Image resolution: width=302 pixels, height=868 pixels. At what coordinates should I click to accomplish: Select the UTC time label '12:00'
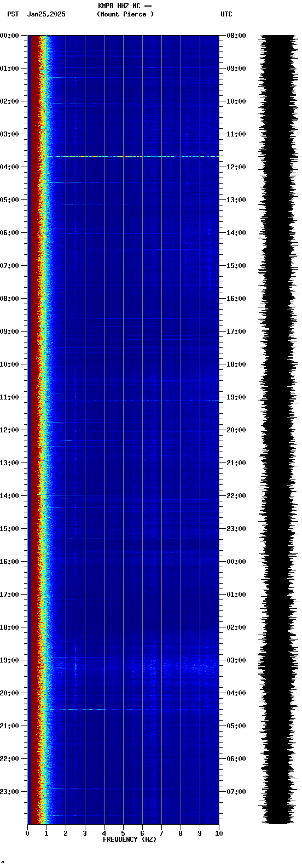(x=236, y=167)
